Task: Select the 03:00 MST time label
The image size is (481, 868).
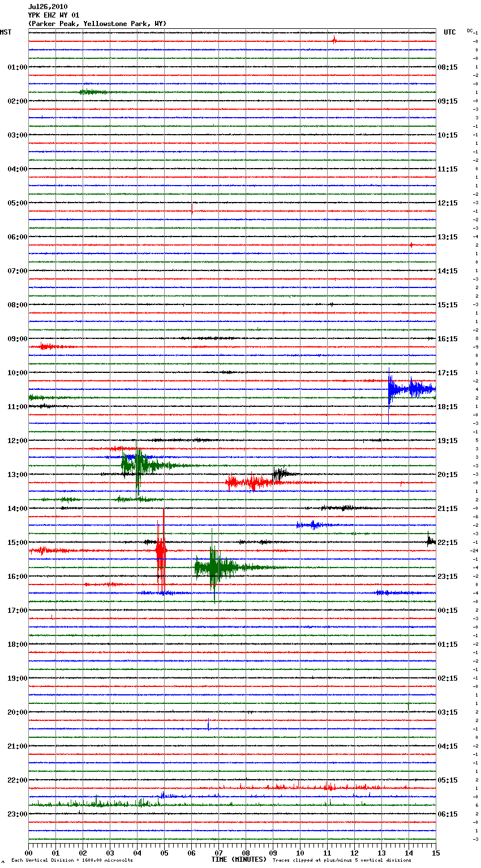Action: tap(17, 135)
